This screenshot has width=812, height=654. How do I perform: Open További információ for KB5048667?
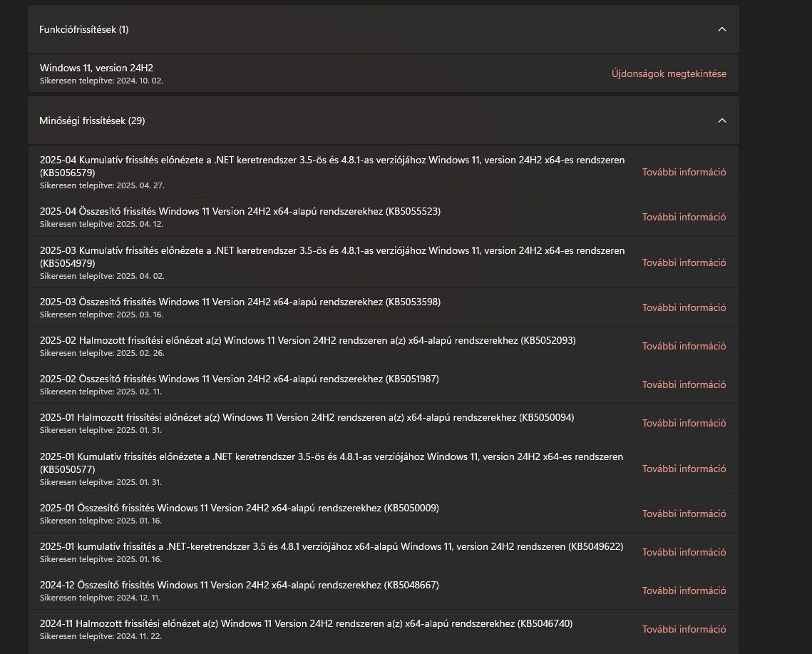(x=684, y=591)
